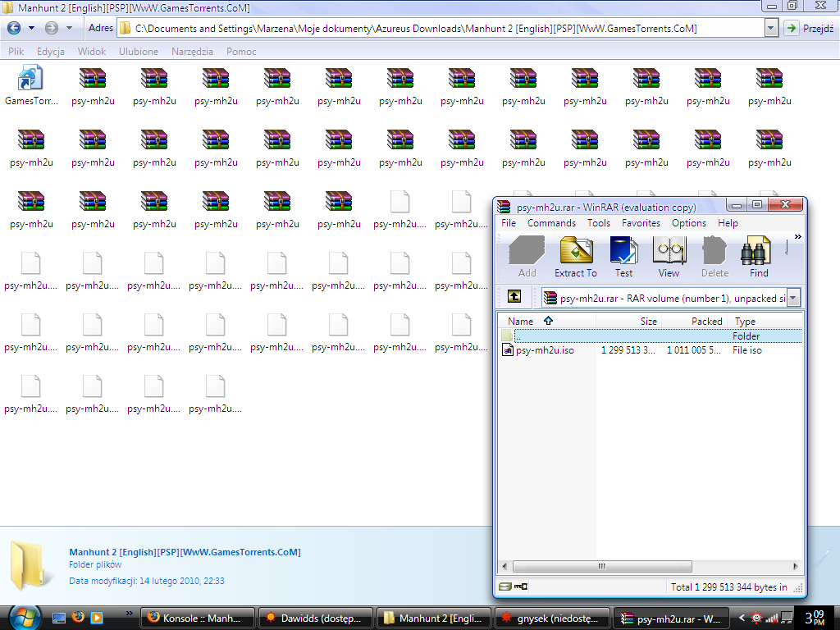Select psy-mh2u.iso in the archive list
The height and width of the screenshot is (630, 840).
click(544, 350)
